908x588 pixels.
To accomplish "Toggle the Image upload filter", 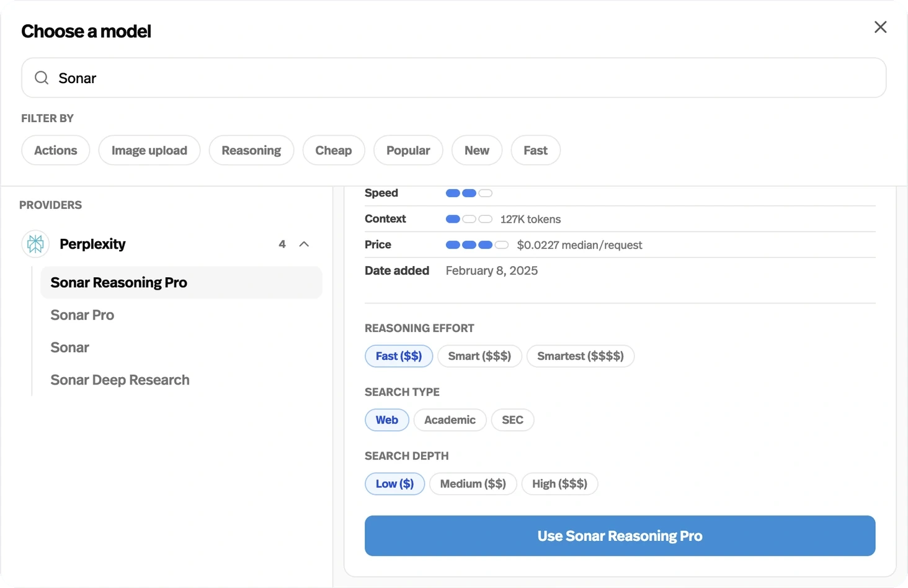I will pyautogui.click(x=149, y=150).
